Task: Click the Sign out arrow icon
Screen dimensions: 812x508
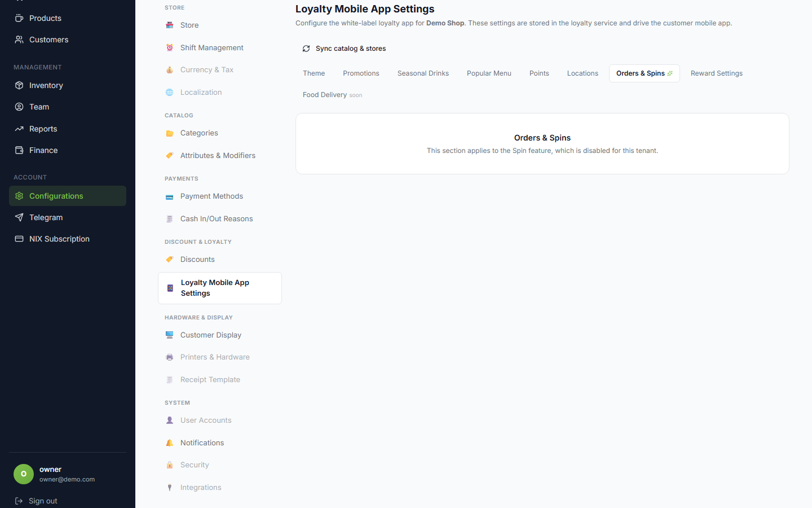Action: click(x=19, y=501)
